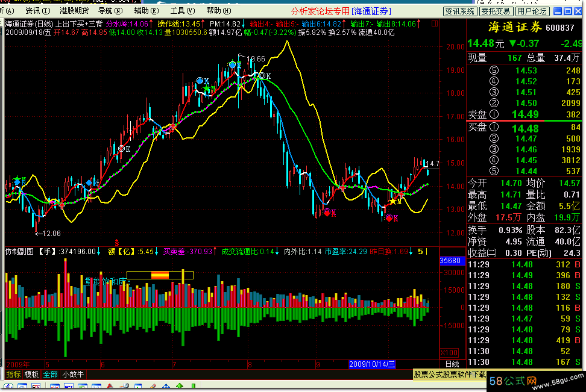Click the 19.66 high price label
Image resolution: width=586 pixels, height=392 pixels.
point(256,58)
